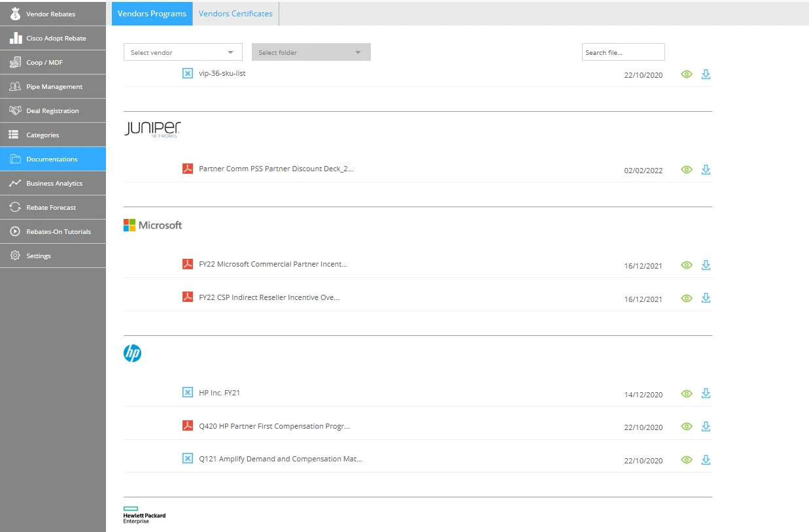This screenshot has height=532, width=809.
Task: Download the vip-36-sku-list file
Action: pos(706,74)
